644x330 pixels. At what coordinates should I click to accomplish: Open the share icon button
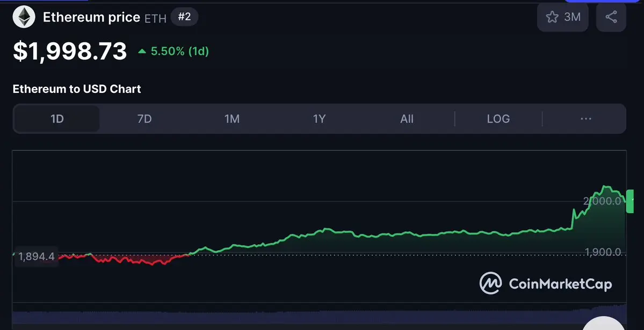point(611,17)
